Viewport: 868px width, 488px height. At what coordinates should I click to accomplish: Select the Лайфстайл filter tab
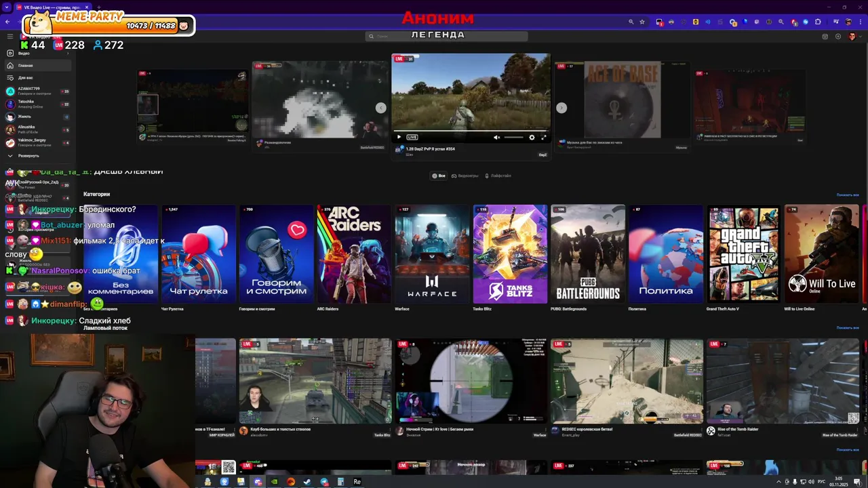coord(498,176)
